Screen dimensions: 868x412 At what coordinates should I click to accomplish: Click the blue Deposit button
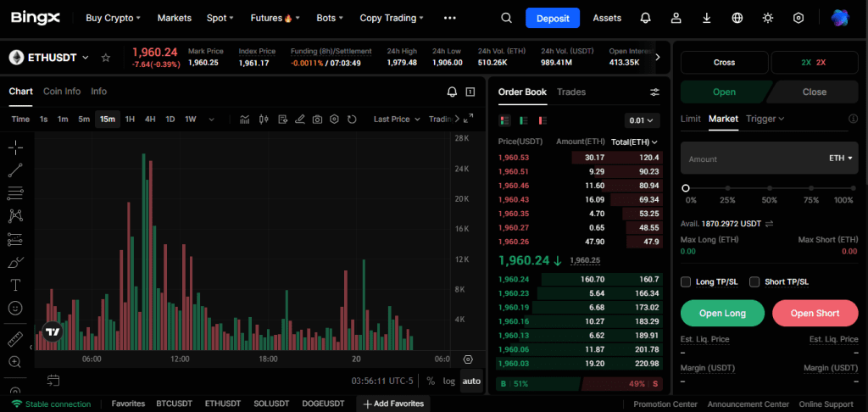[x=553, y=19]
